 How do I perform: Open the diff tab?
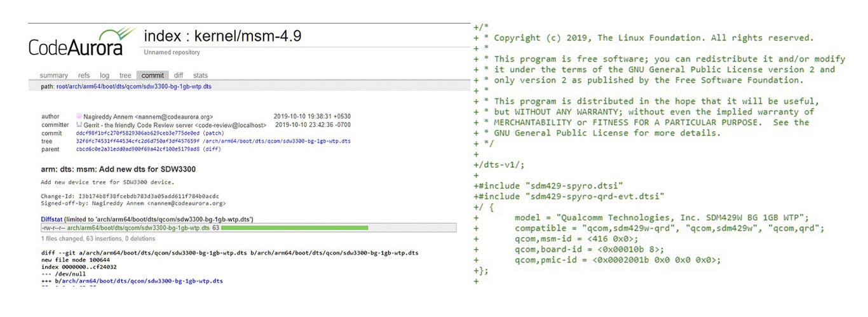pyautogui.click(x=179, y=76)
